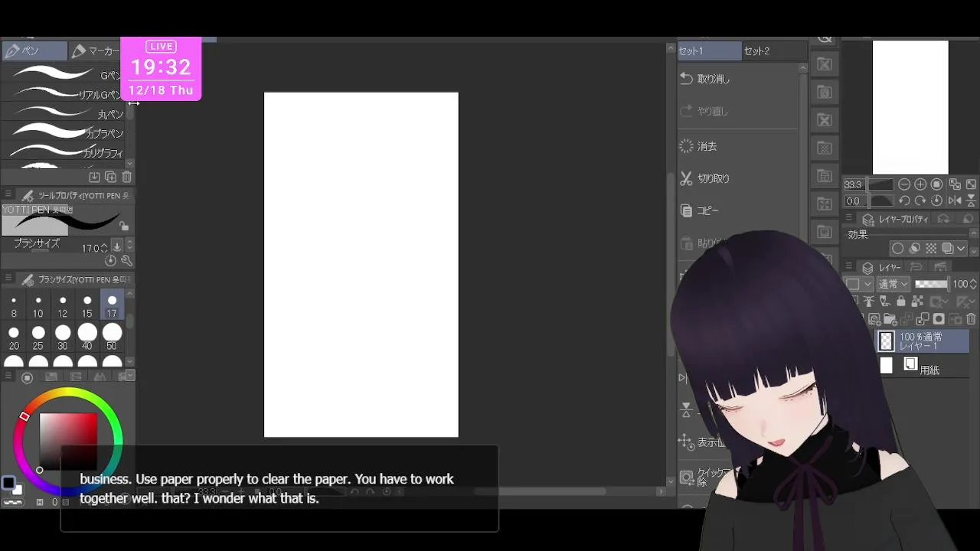This screenshot has height=551, width=980.
Task: Switch to the マーカー (Marker) tab
Action: click(95, 51)
